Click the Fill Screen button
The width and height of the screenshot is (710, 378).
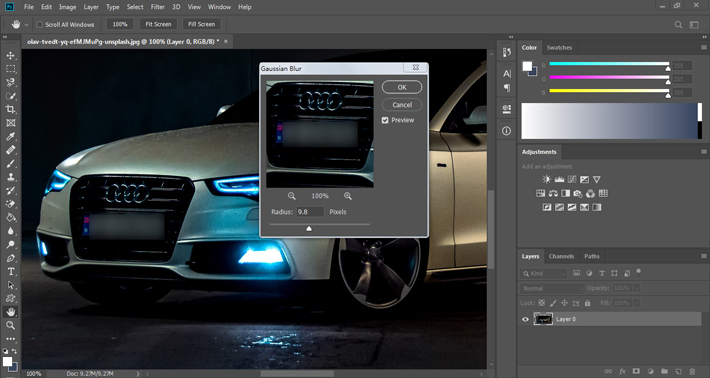[x=201, y=24]
